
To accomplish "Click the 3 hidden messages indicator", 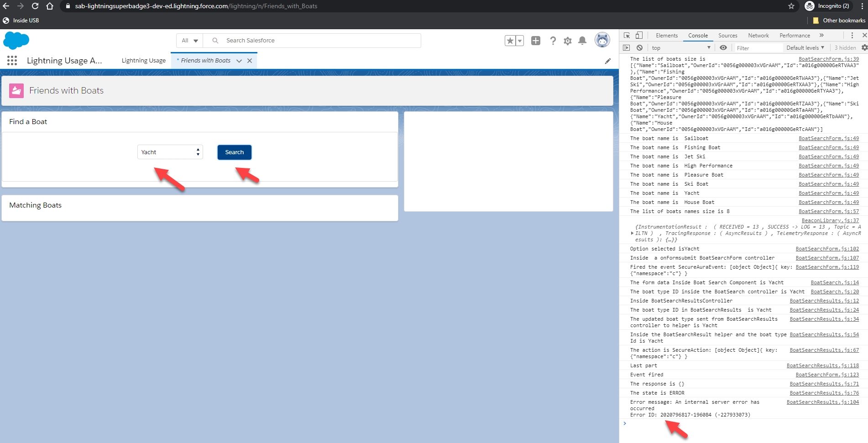I will [845, 48].
